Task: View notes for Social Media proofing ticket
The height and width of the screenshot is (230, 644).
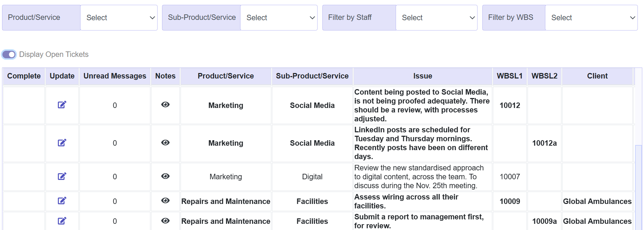Action: (x=165, y=105)
